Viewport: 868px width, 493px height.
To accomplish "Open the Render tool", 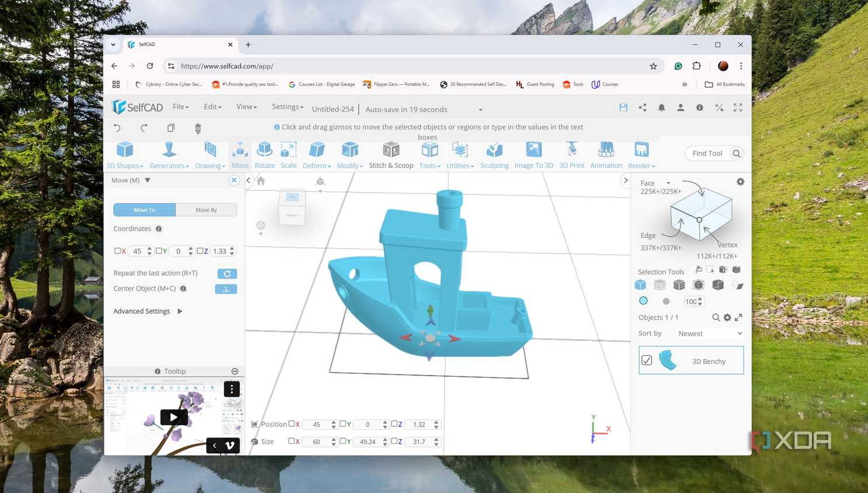I will 641,155.
